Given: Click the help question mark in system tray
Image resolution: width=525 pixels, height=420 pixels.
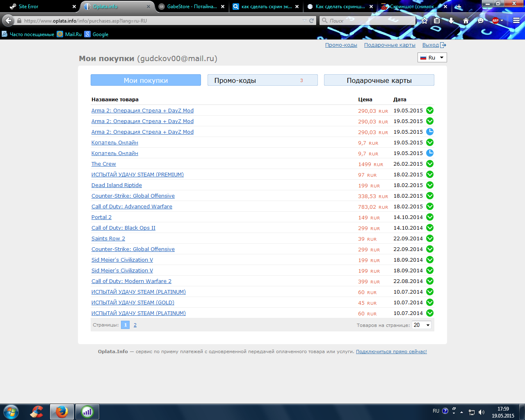Looking at the screenshot, I should point(445,411).
